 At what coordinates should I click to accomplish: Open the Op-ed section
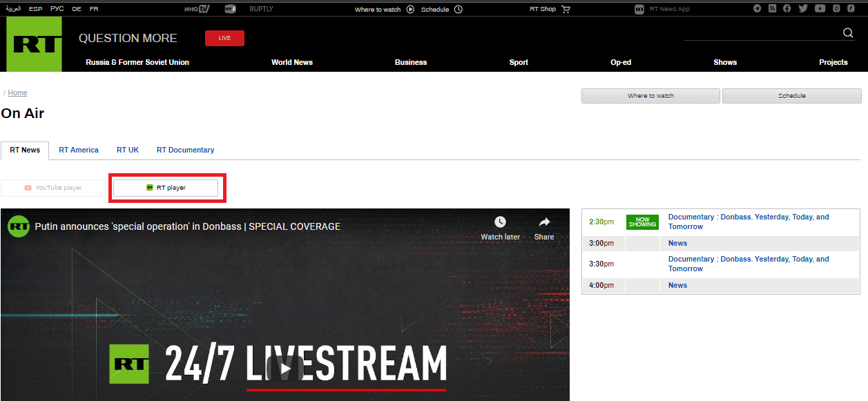pos(621,62)
